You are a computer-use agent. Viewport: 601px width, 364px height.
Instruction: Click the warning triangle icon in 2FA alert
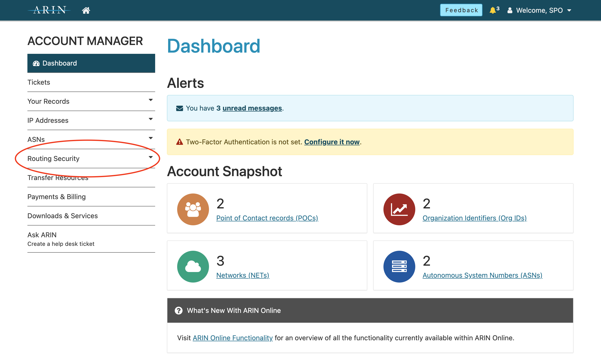[x=180, y=142]
